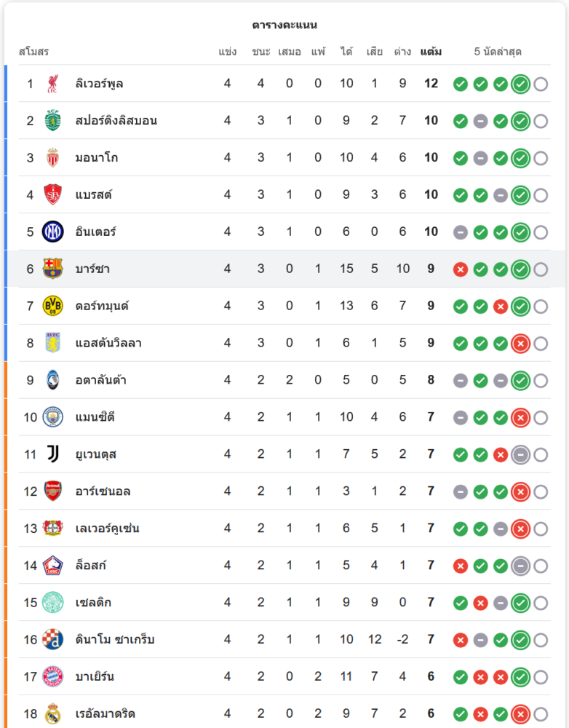Click Barcelona's red loss indicator in last five
This screenshot has width=569, height=728.
pyautogui.click(x=461, y=270)
